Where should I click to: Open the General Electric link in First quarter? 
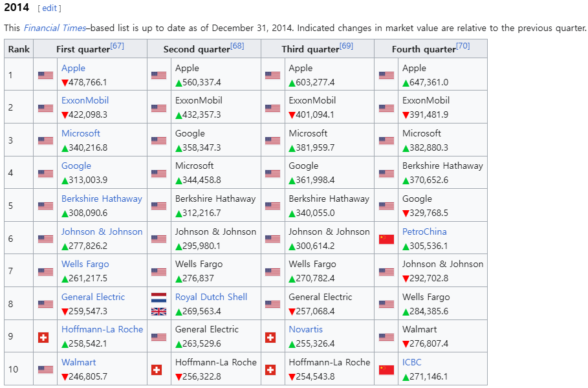click(x=93, y=297)
